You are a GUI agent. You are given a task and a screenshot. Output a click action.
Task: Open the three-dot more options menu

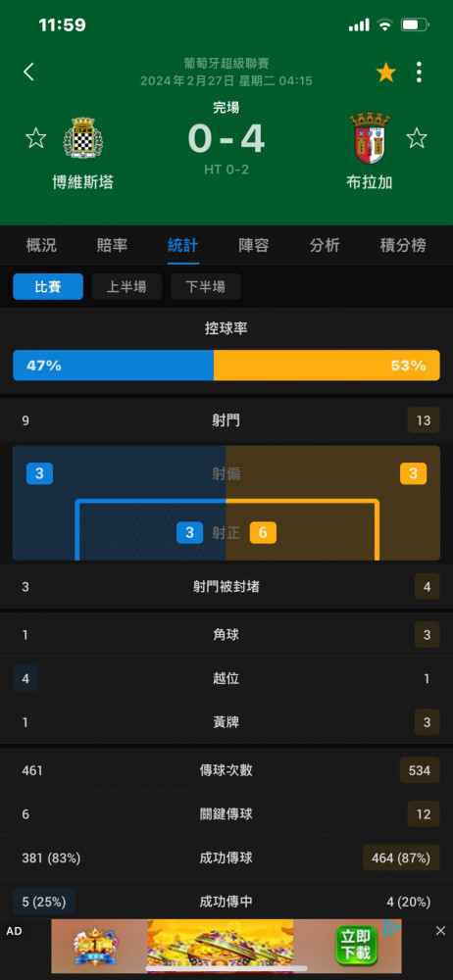tap(419, 73)
